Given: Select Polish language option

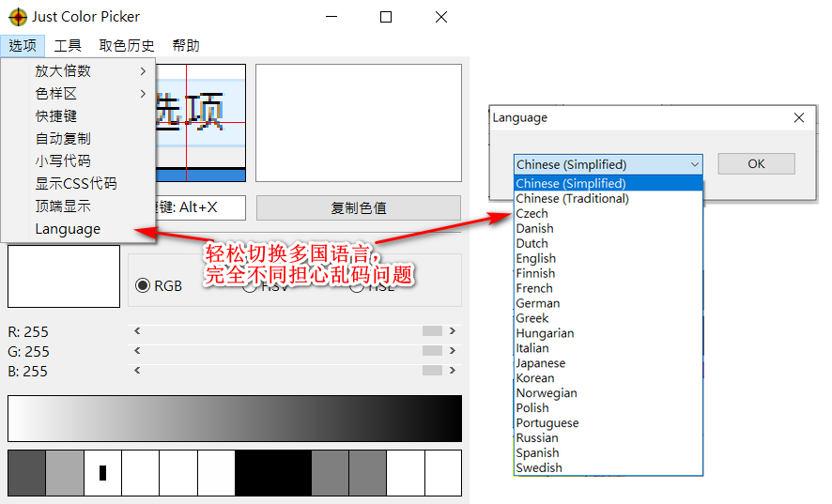Looking at the screenshot, I should pos(609,408).
